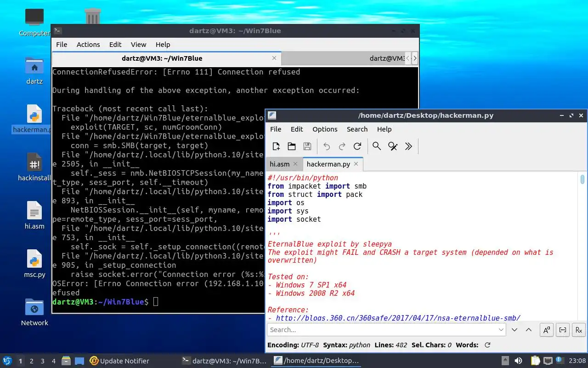Select the hi.asm desktop file icon
Screen dimensions: 588x368
pyautogui.click(x=34, y=216)
